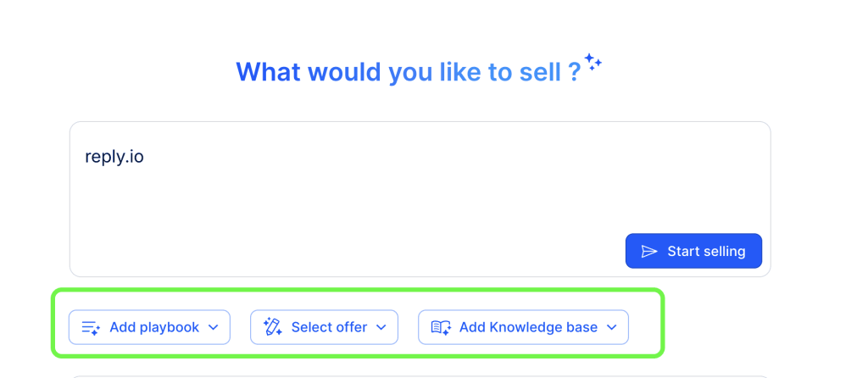Open the Add playbook menu
The height and width of the screenshot is (378, 868).
(149, 327)
